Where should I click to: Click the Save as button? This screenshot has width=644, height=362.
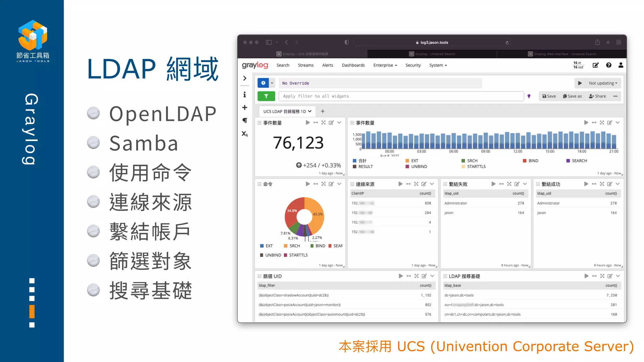(x=572, y=96)
